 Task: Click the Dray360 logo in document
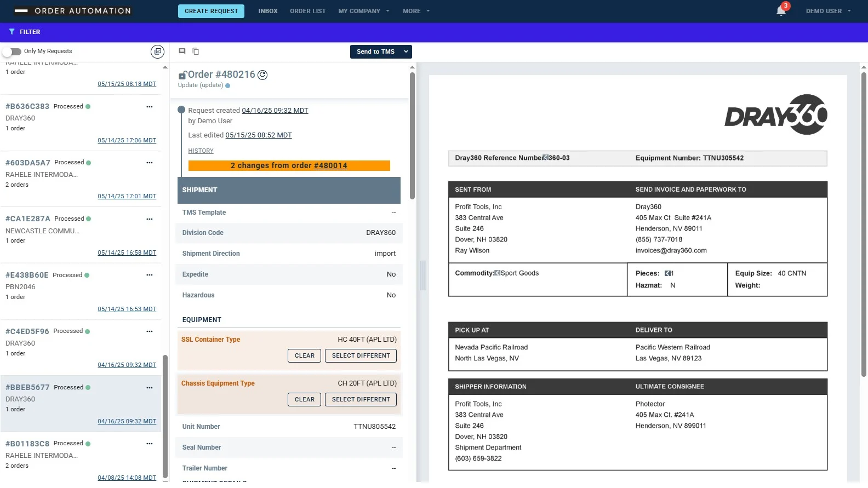coord(775,115)
